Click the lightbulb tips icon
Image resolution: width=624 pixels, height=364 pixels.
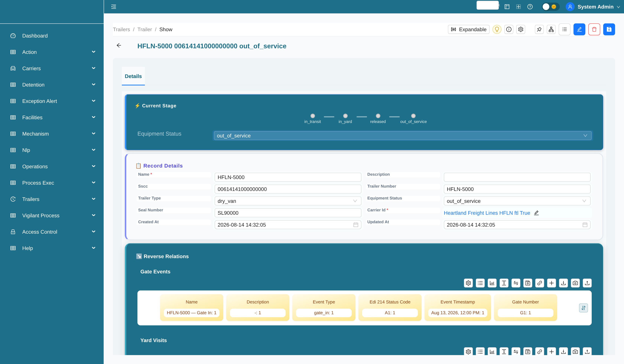497,30
